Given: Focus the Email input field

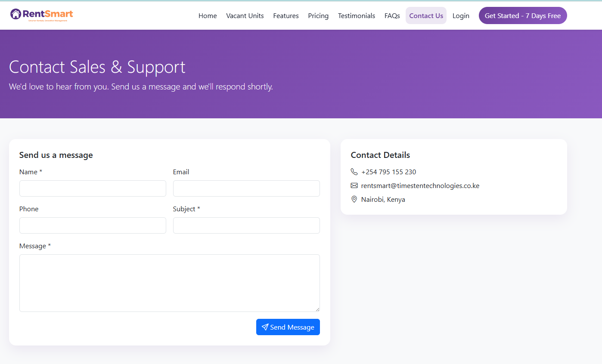Looking at the screenshot, I should point(246,188).
